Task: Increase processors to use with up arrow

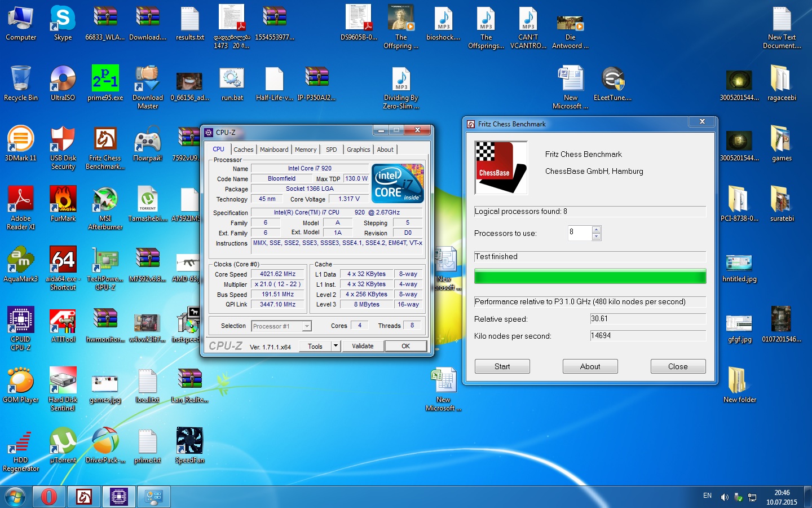Action: (x=597, y=229)
